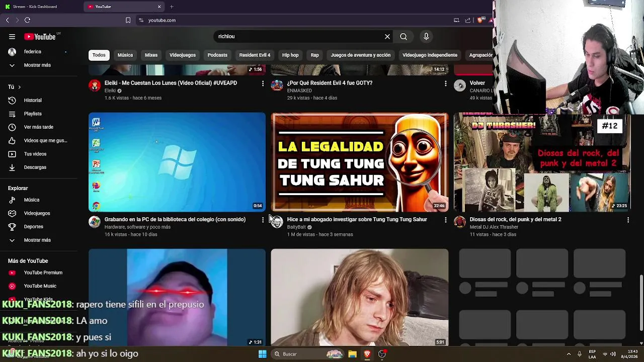The width and height of the screenshot is (644, 362).
Task: Select Videojuego independiente chip
Action: 430,55
